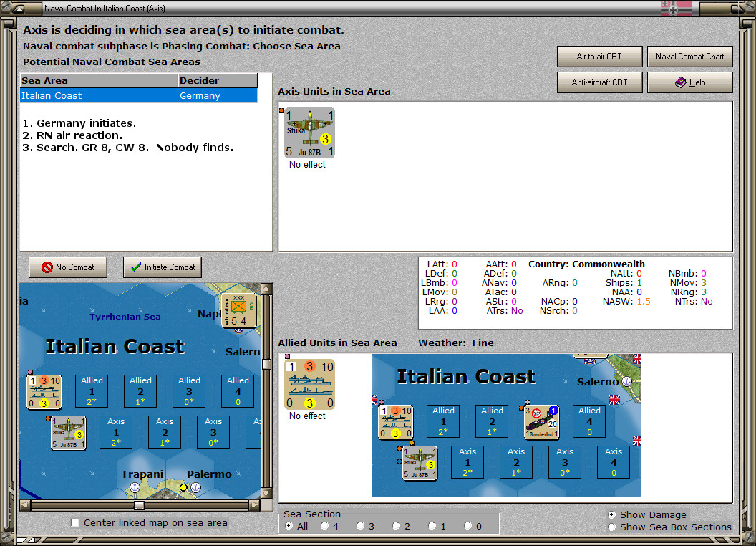The image size is (756, 546).
Task: Open the Air-to-air CRT chart
Action: point(599,57)
